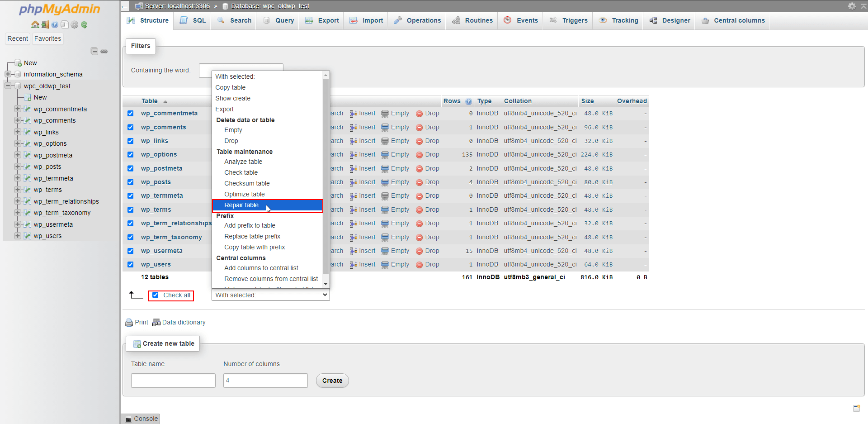Uncheck wp_links table checkbox
The height and width of the screenshot is (424, 868).
(131, 141)
